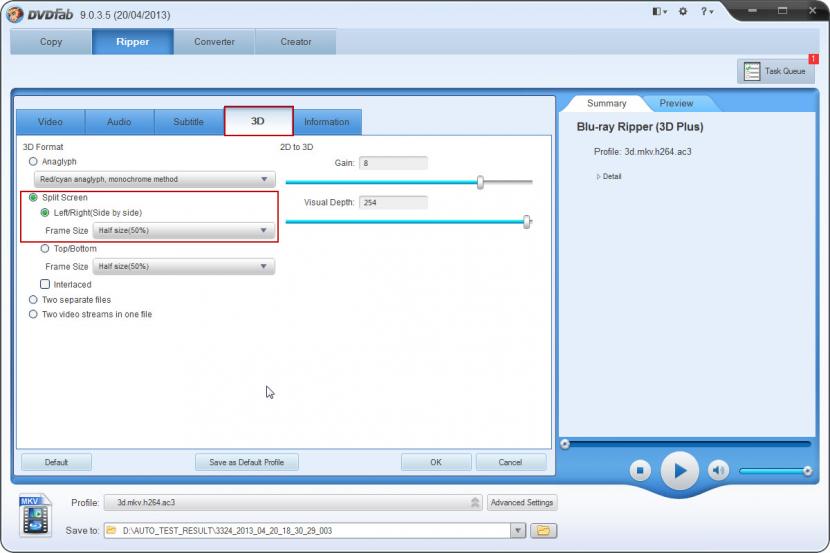This screenshot has height=553, width=830.
Task: Switch to the Copy module tab
Action: tap(51, 42)
